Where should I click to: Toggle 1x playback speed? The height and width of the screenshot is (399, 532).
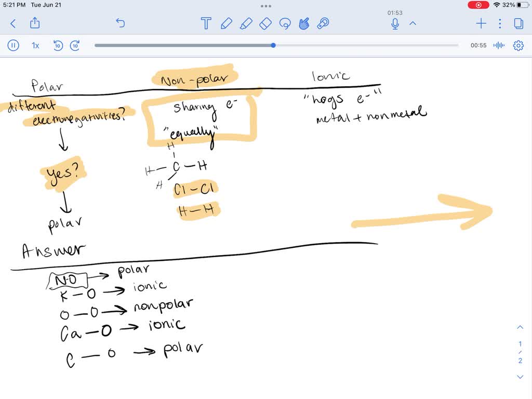(35, 46)
